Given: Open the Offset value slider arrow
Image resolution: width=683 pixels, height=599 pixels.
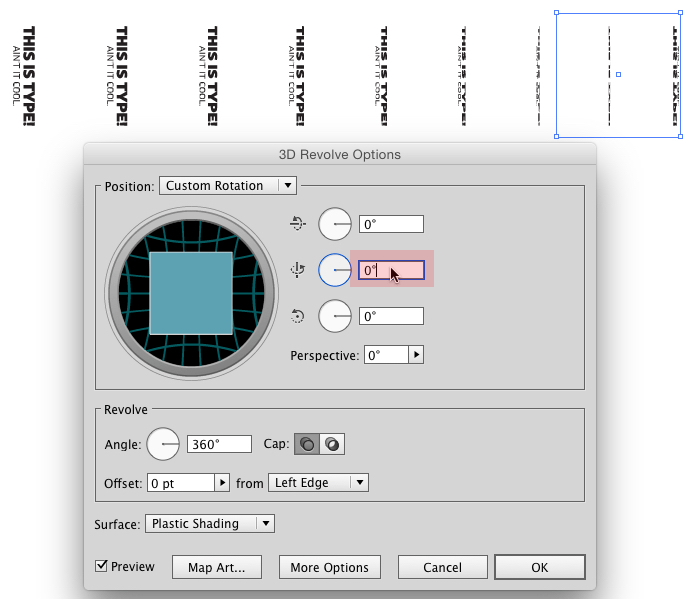Looking at the screenshot, I should pyautogui.click(x=222, y=483).
